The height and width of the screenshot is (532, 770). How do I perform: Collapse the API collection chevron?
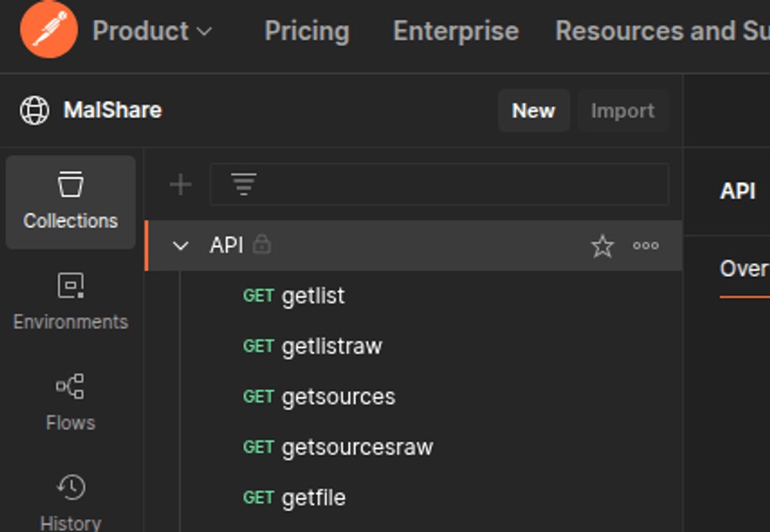181,246
